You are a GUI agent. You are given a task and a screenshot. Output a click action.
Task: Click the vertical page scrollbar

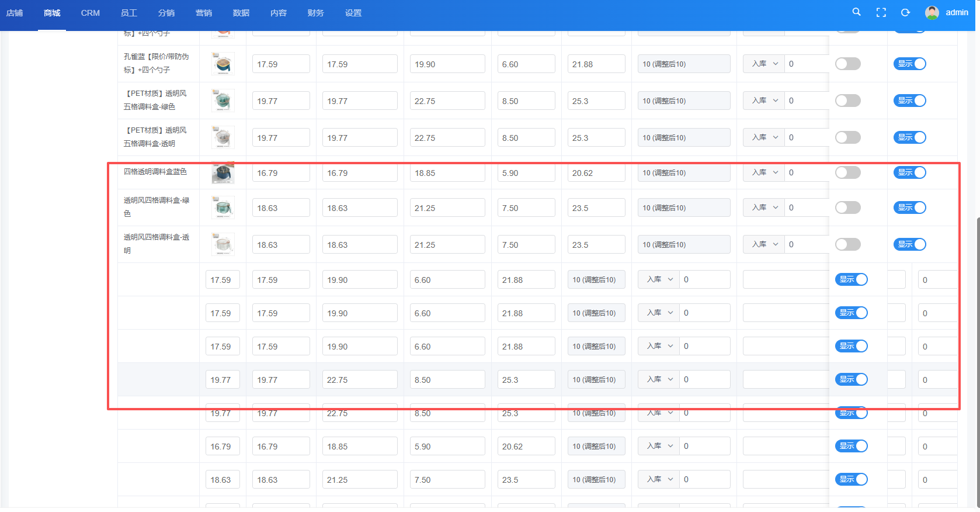(977, 351)
